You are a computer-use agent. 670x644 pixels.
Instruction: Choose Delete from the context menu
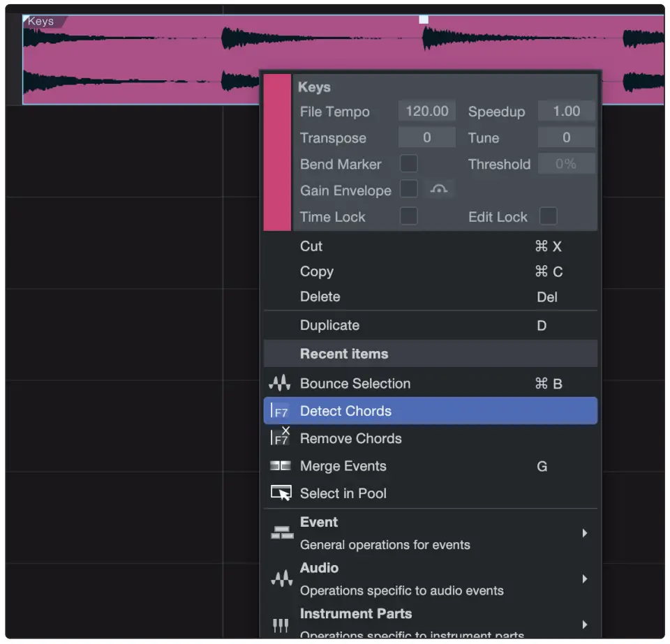click(431, 297)
